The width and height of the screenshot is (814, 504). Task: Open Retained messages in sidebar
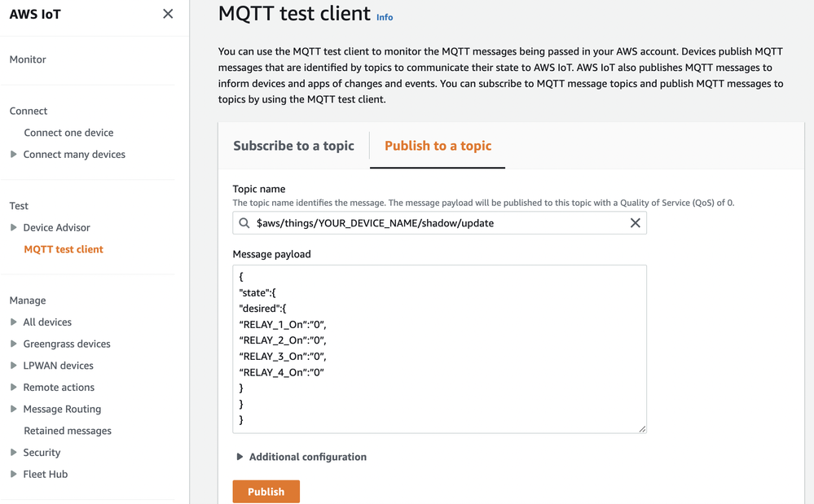(68, 431)
